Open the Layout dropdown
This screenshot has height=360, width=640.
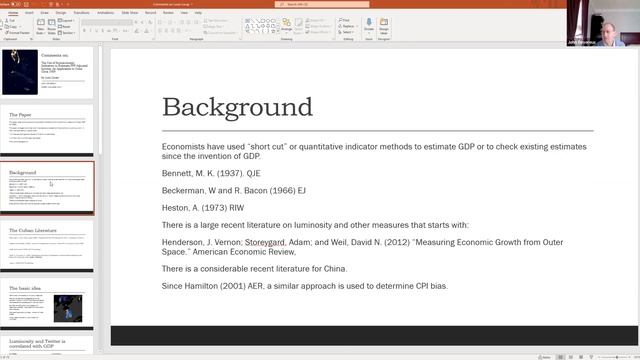[67, 20]
